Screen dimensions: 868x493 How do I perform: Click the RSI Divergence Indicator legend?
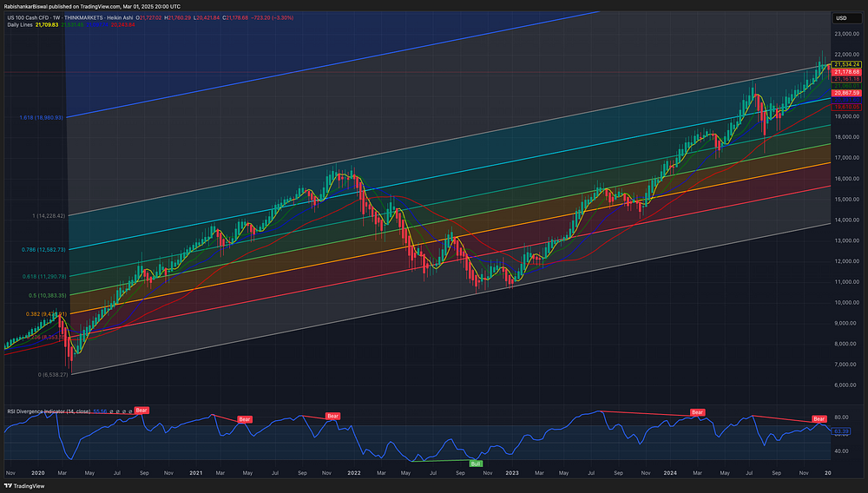coord(49,411)
